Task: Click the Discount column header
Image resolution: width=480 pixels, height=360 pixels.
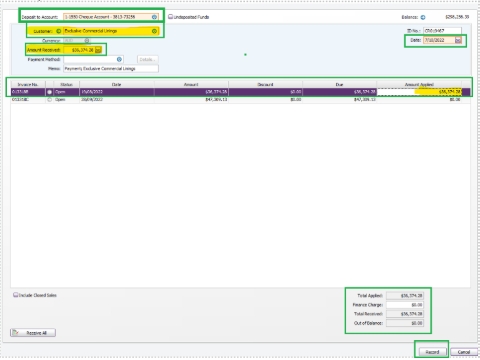Action: point(265,85)
